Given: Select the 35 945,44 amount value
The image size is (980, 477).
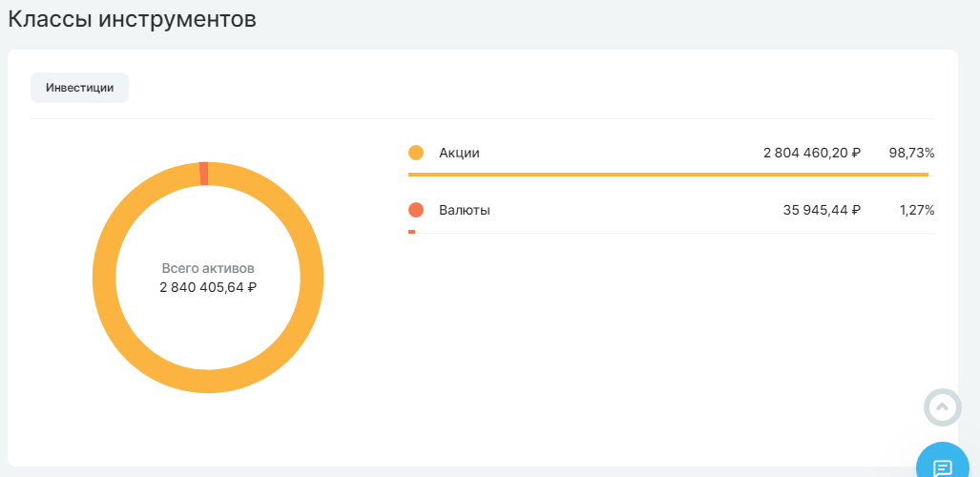Looking at the screenshot, I should 816,210.
